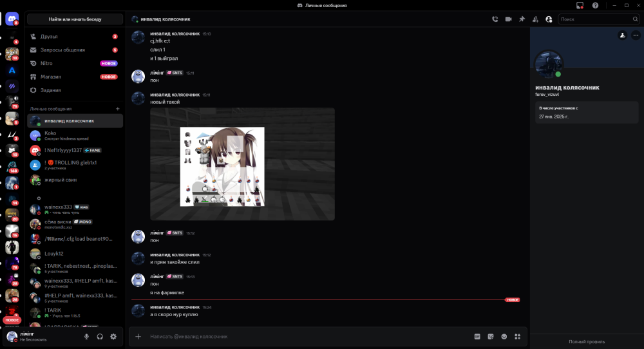
Task: Open the GIF picker
Action: point(477,337)
